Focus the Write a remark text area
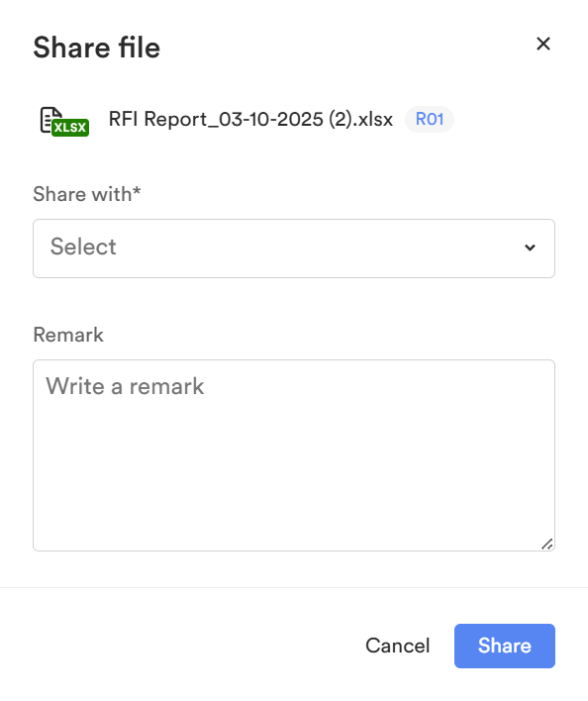Screen dimensions: 588x701 point(294,455)
